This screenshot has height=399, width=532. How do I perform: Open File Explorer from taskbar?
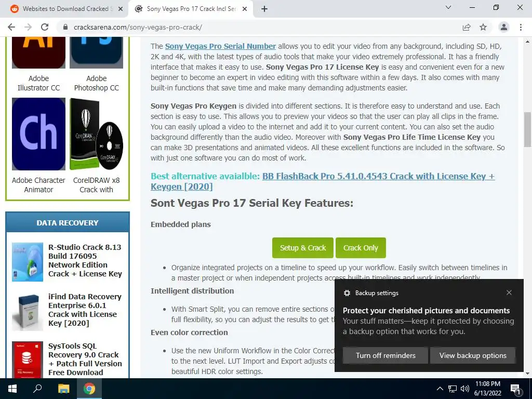[63, 389]
